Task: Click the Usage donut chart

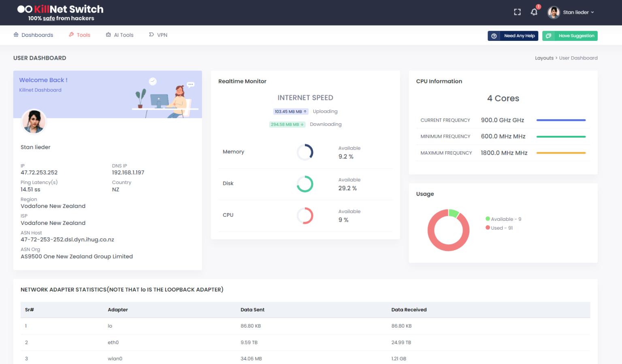Action: (448, 230)
